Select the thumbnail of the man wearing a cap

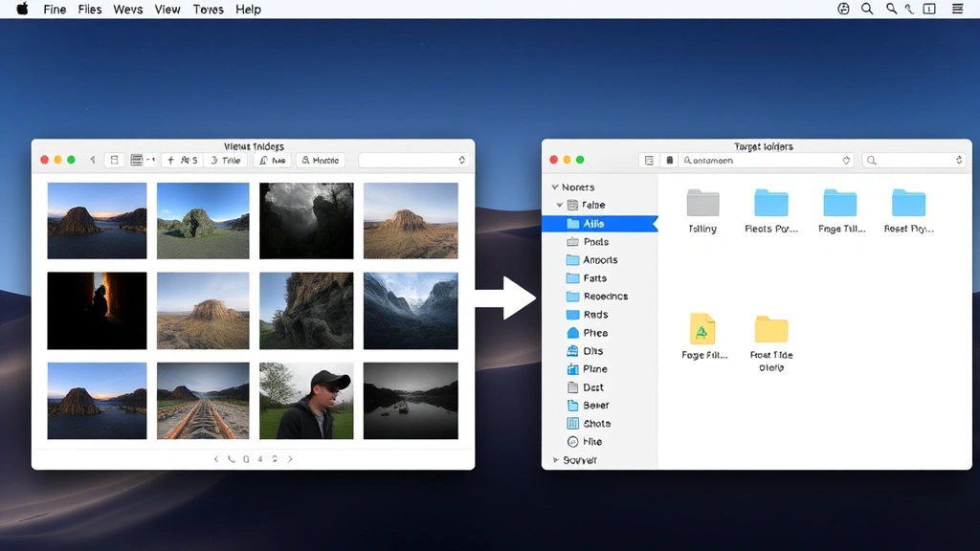coord(306,400)
